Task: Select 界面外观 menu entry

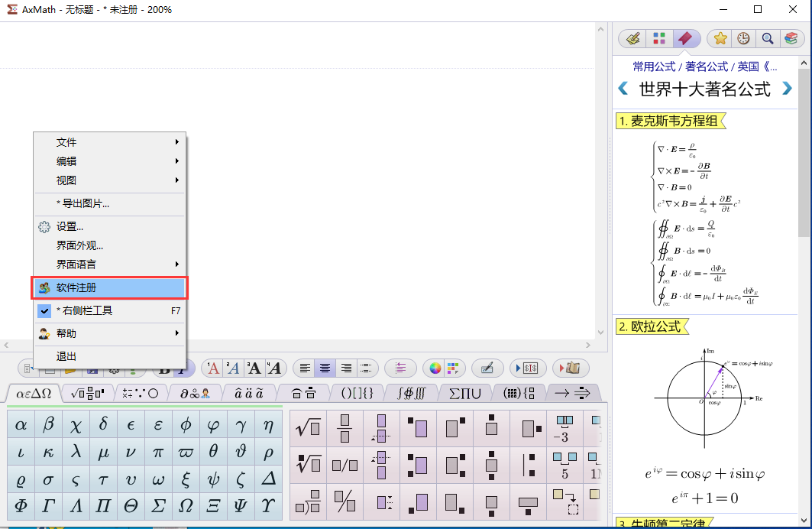Action: 109,245
